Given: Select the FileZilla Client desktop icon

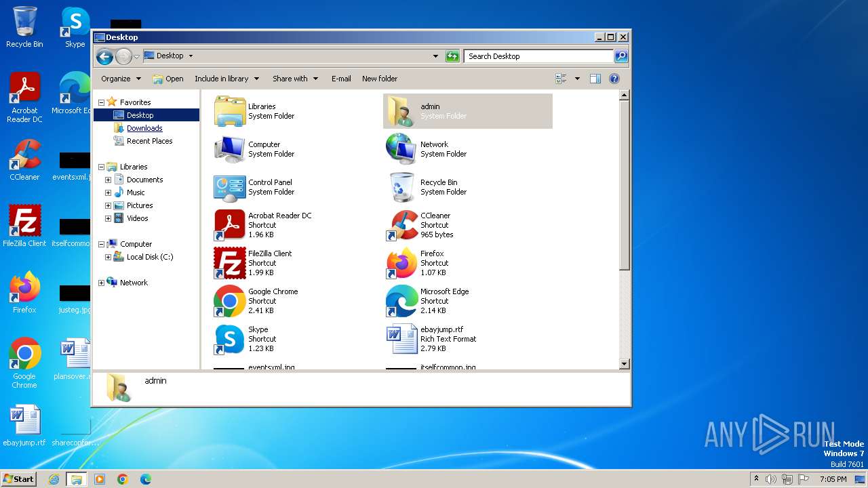Looking at the screenshot, I should (24, 226).
